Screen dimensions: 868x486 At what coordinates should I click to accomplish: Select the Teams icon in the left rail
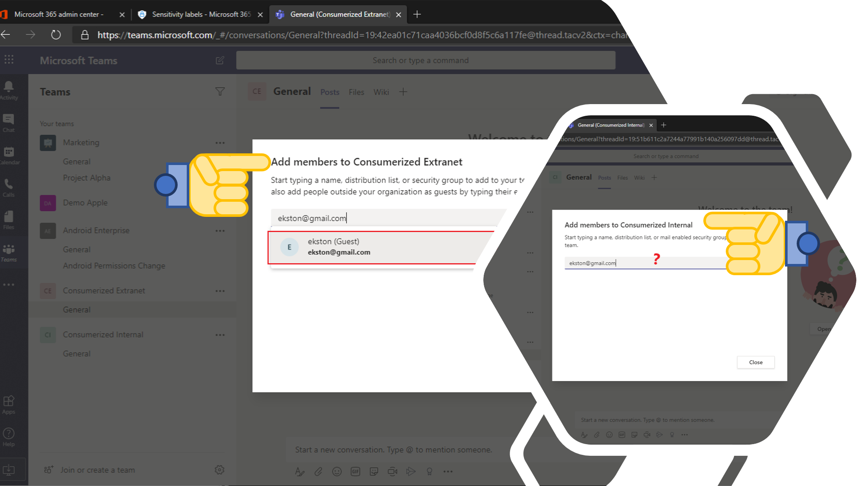[x=9, y=253]
